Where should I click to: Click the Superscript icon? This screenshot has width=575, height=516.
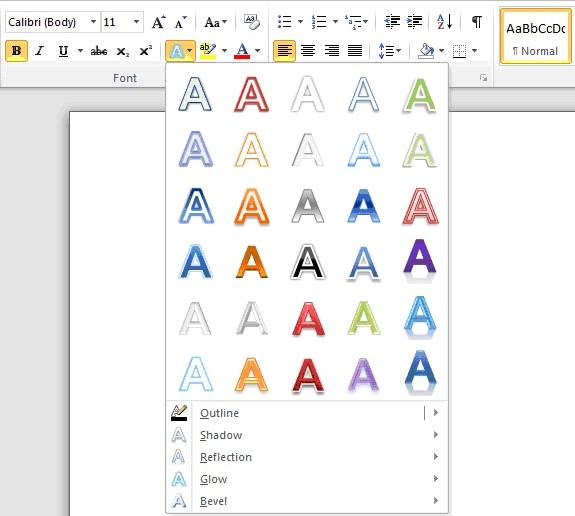145,51
